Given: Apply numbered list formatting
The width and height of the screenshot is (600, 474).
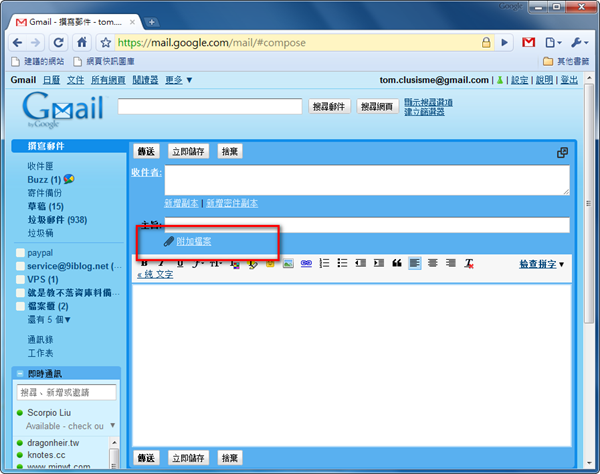Looking at the screenshot, I should point(324,263).
